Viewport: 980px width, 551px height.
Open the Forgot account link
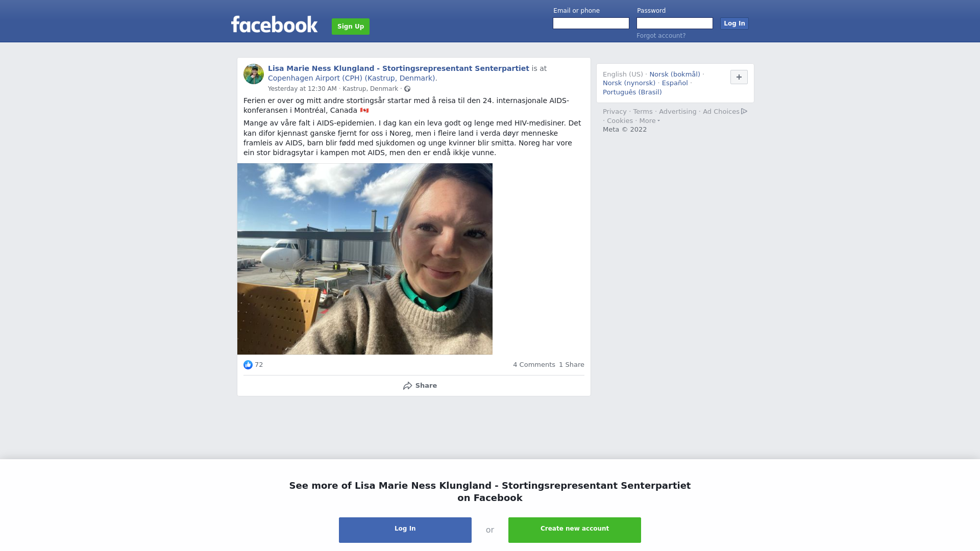(x=661, y=36)
